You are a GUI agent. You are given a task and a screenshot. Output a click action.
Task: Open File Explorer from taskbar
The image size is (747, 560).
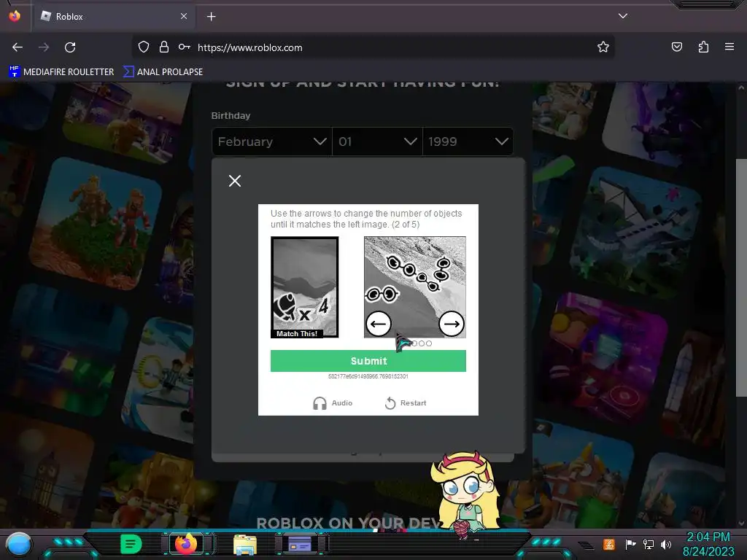pyautogui.click(x=245, y=545)
